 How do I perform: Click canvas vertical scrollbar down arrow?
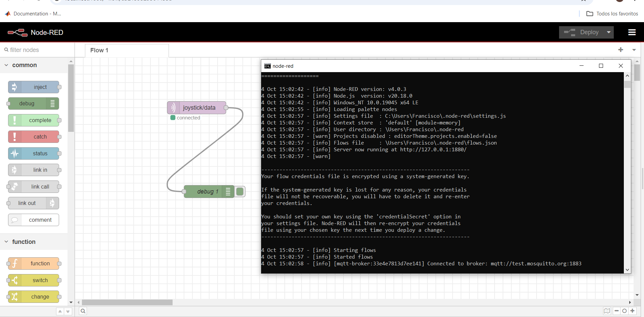637,295
